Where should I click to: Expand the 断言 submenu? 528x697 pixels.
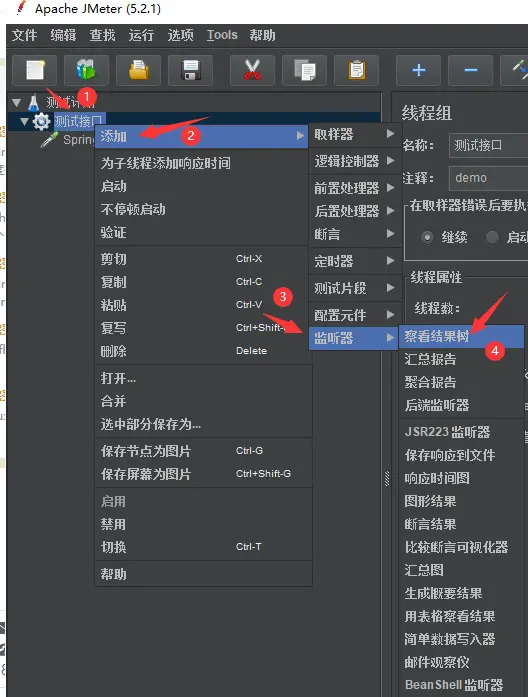coord(353,234)
